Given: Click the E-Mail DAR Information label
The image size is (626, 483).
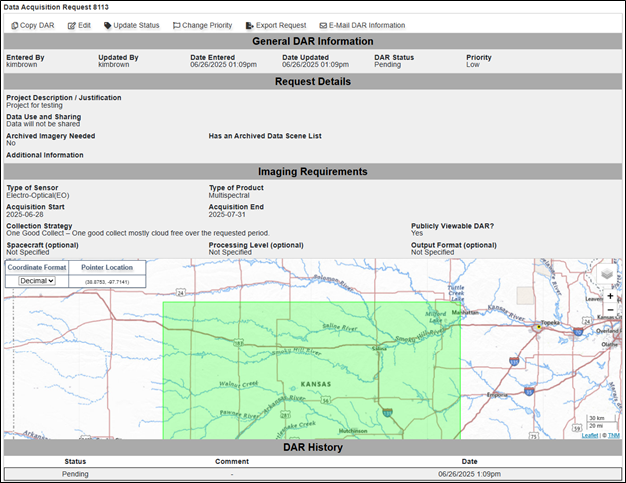Looking at the screenshot, I should point(367,26).
